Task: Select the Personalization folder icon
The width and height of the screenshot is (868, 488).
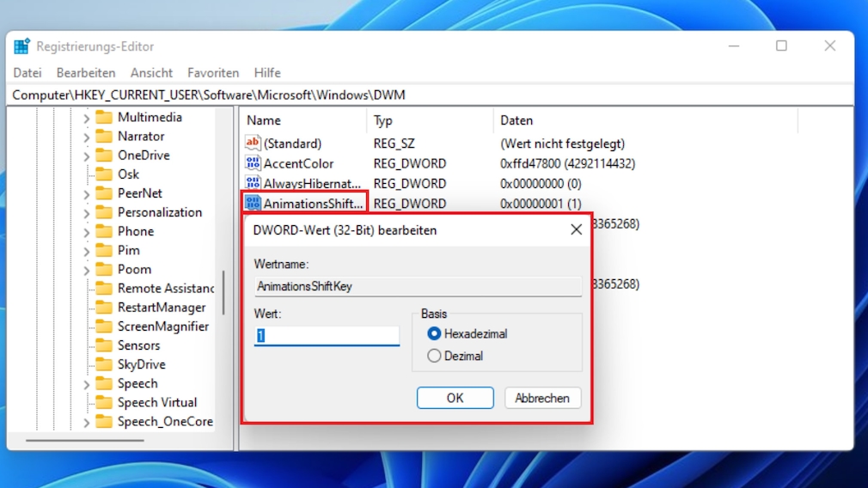Action: [103, 212]
